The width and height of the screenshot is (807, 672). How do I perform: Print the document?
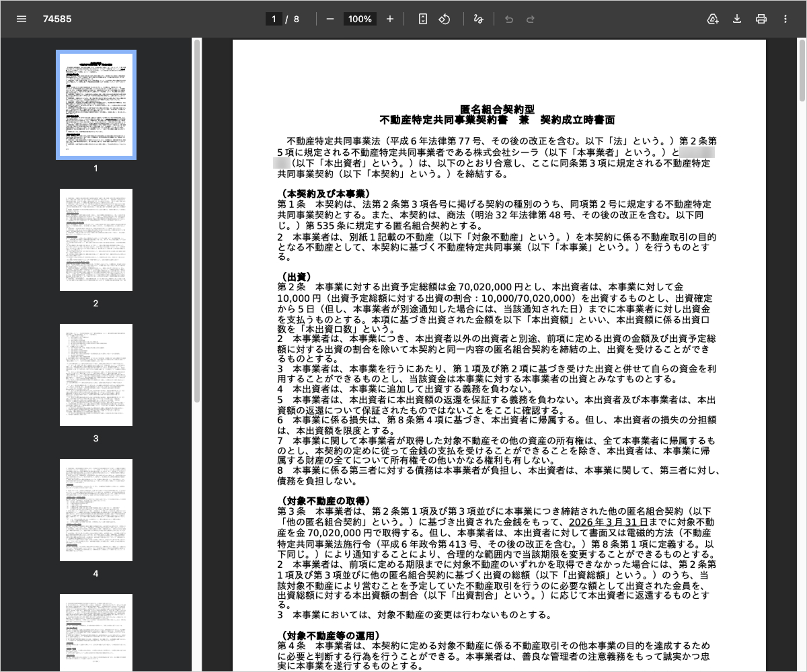click(761, 19)
